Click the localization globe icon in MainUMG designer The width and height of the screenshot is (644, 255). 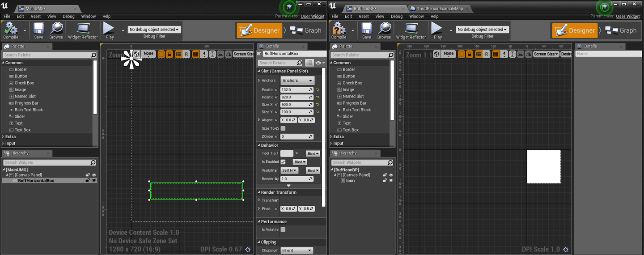[x=136, y=54]
